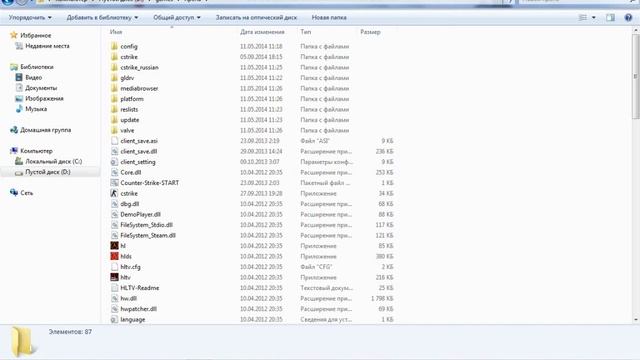Open the Общий доступ dropdown
Screen dimensions: 640x360
pyautogui.click(x=177, y=18)
